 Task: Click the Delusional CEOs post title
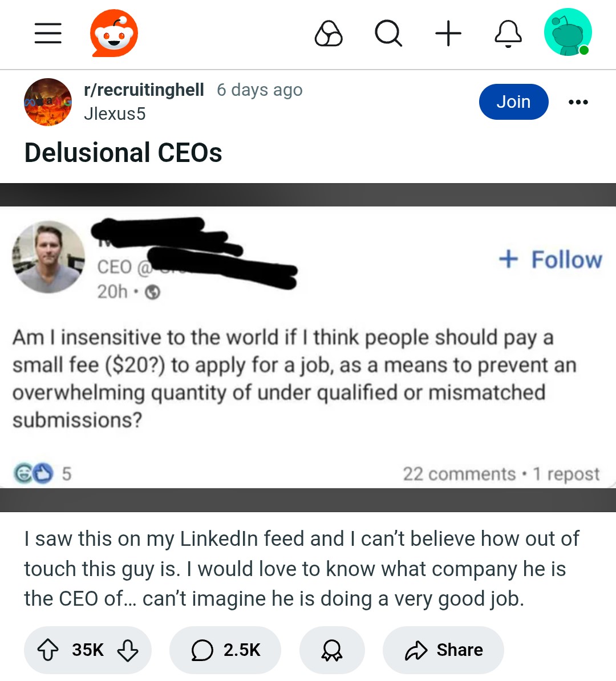pyautogui.click(x=123, y=153)
